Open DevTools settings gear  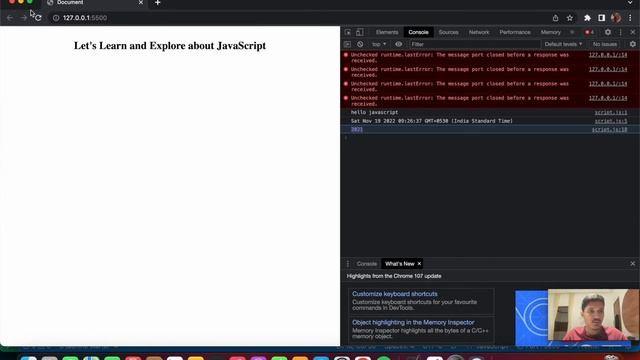click(x=608, y=32)
